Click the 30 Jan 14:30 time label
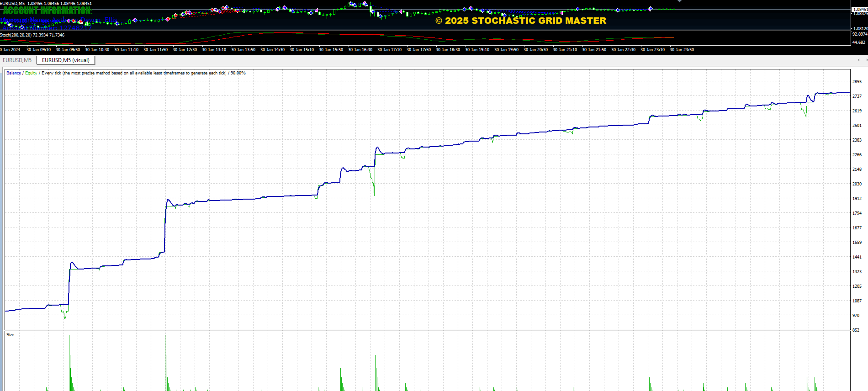Screen dimensions: 868x391 [273, 50]
